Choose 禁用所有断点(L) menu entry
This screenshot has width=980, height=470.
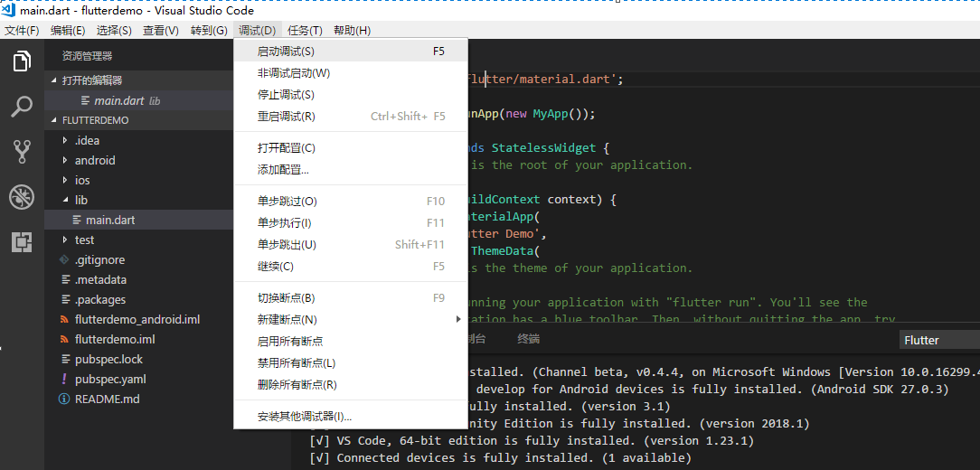pos(351,362)
